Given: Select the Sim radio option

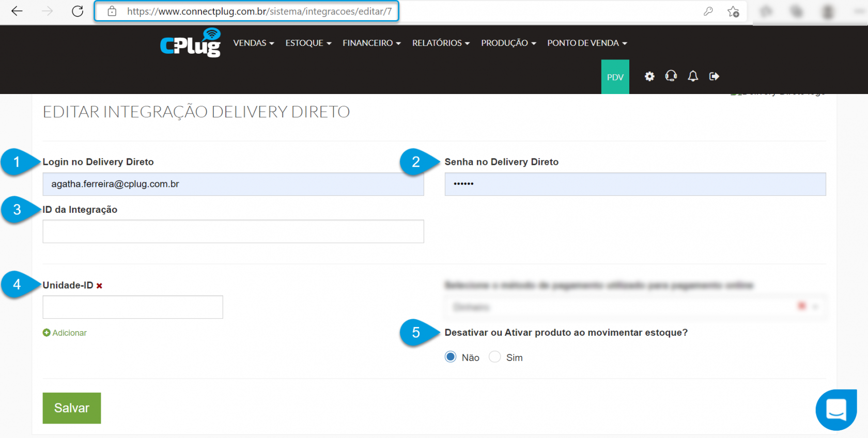Looking at the screenshot, I should [494, 357].
